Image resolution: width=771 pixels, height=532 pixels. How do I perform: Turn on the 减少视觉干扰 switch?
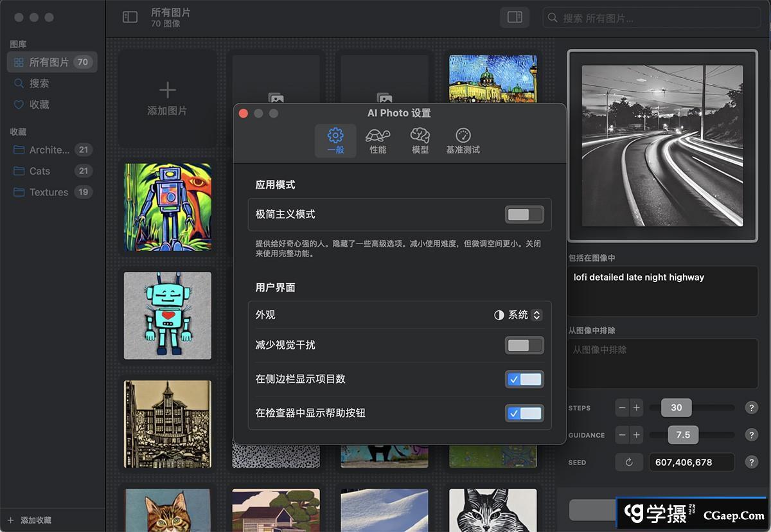524,345
